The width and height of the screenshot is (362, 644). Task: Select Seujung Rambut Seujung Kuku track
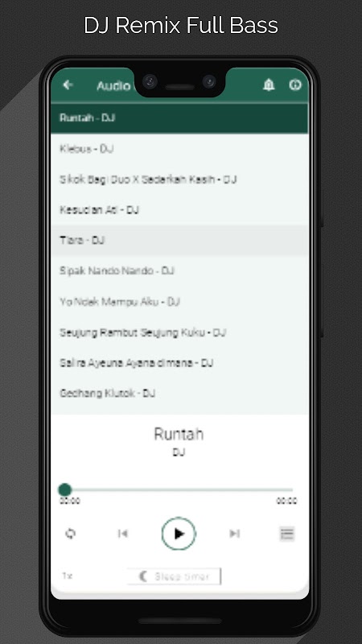[x=179, y=332]
